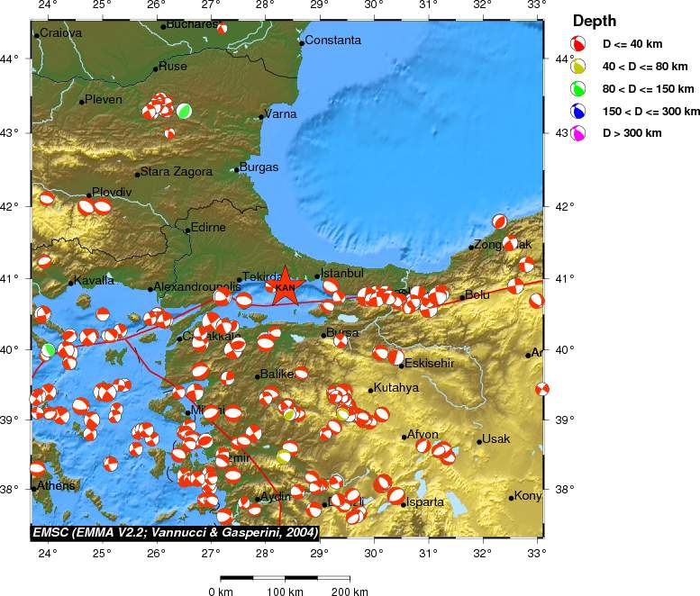Click the Craiova city label
The height and width of the screenshot is (596, 700).
(x=61, y=33)
